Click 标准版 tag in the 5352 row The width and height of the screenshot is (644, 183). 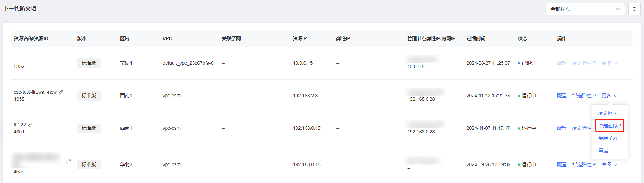(x=89, y=63)
